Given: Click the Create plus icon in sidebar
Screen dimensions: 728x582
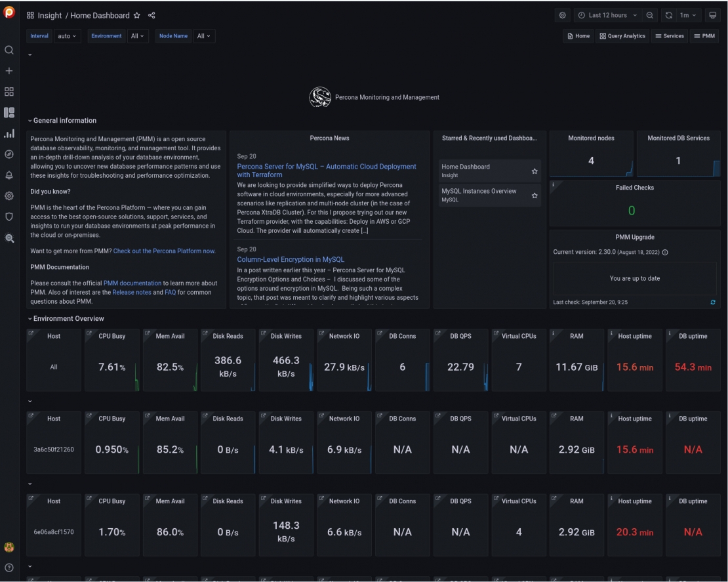Looking at the screenshot, I should tap(9, 71).
